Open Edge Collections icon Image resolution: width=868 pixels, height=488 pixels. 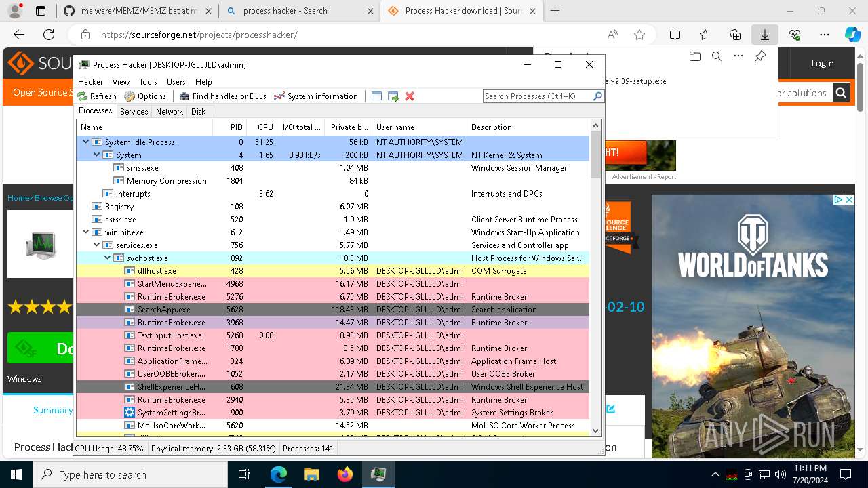tap(735, 35)
